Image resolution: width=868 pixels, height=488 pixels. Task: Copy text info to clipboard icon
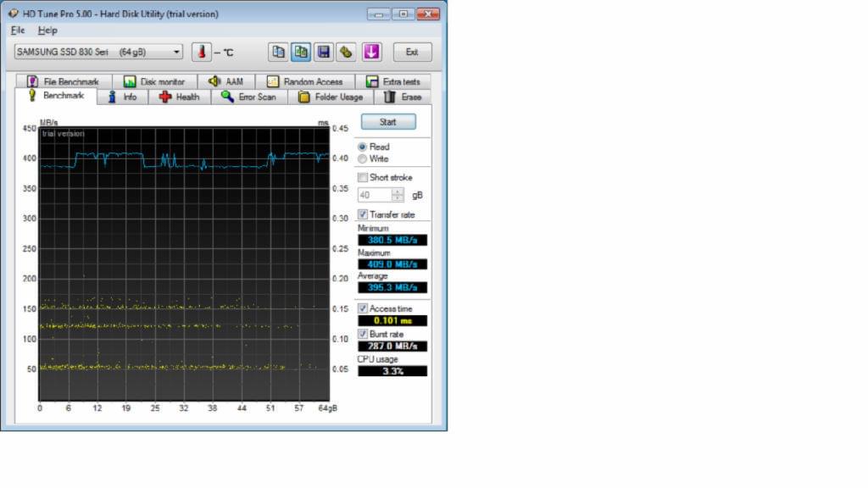(278, 52)
